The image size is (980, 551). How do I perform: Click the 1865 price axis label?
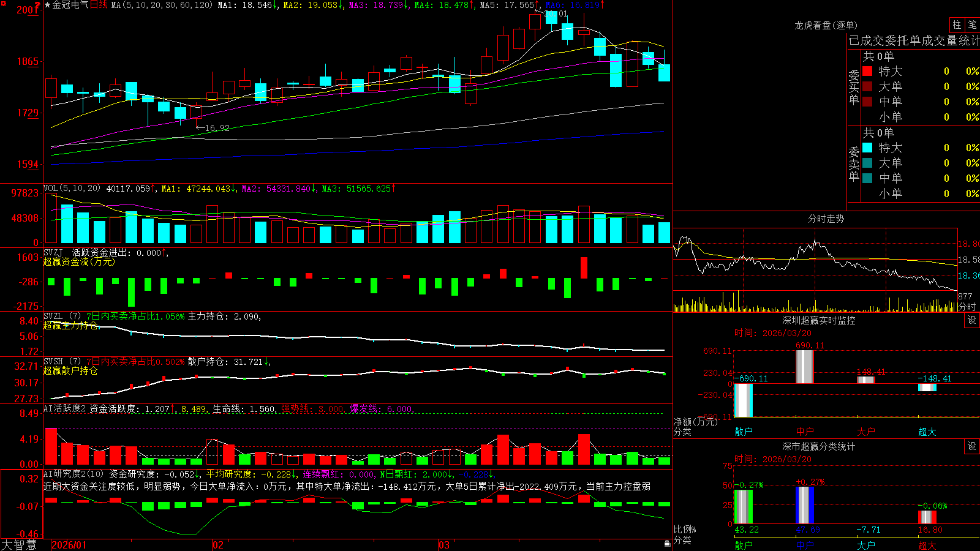point(28,61)
